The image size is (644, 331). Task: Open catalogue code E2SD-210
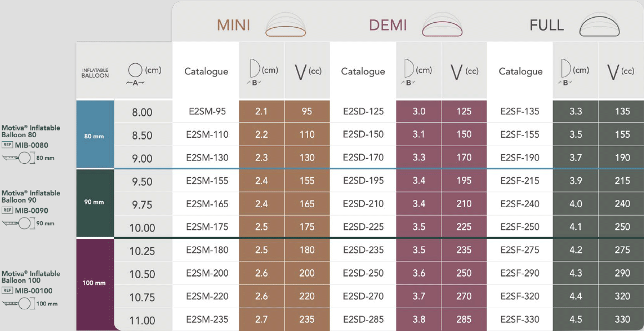coord(363,204)
